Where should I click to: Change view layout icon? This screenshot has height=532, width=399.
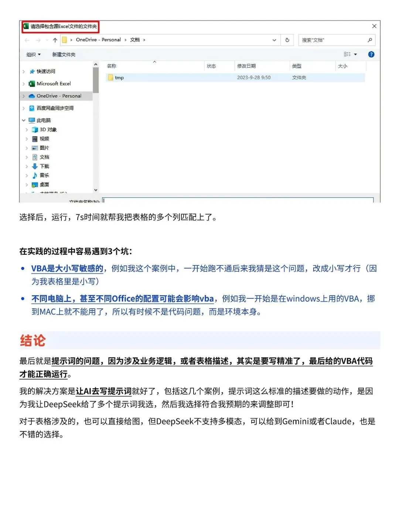click(x=347, y=54)
